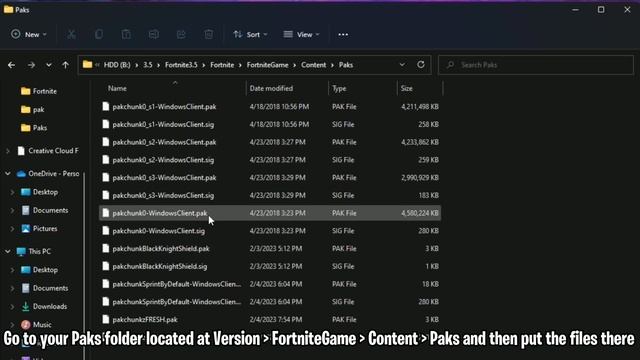Select pakchunk0-WindowsClient.sig file

270,231
